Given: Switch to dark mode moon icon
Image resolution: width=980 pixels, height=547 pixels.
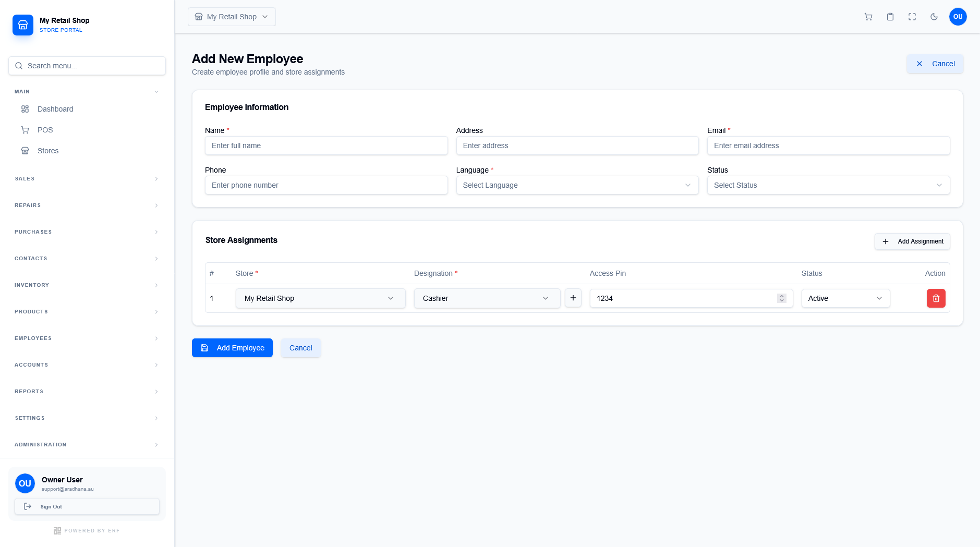Looking at the screenshot, I should (934, 17).
